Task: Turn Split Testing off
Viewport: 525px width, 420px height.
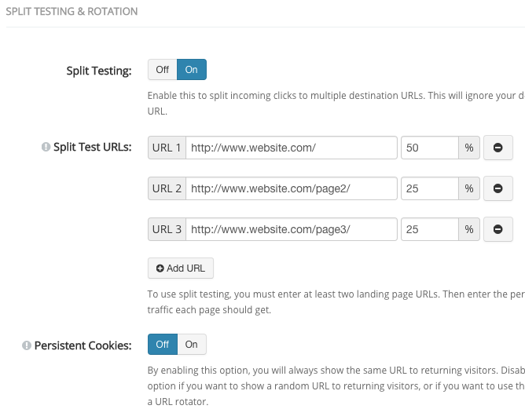Action: (x=162, y=70)
